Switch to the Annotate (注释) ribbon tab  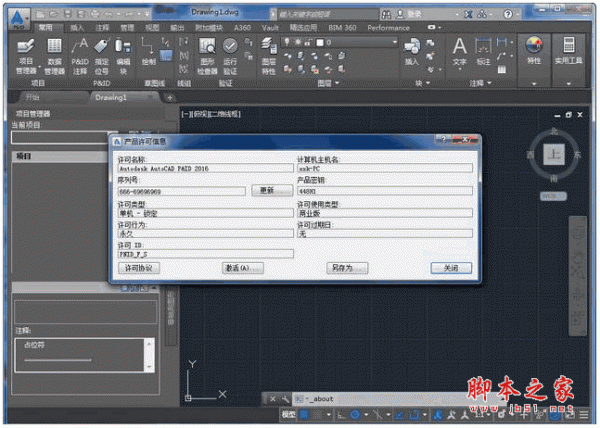tap(102, 28)
